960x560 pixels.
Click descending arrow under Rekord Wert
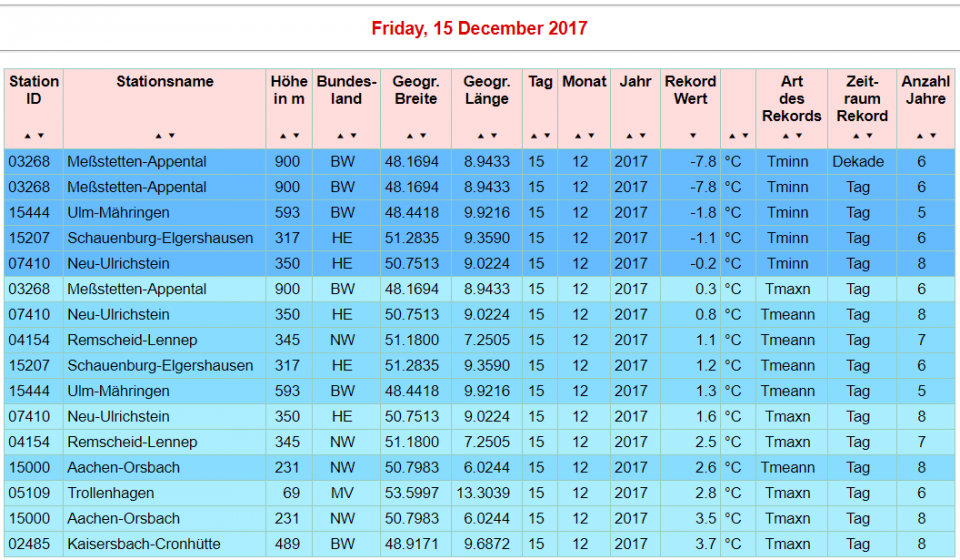click(692, 136)
